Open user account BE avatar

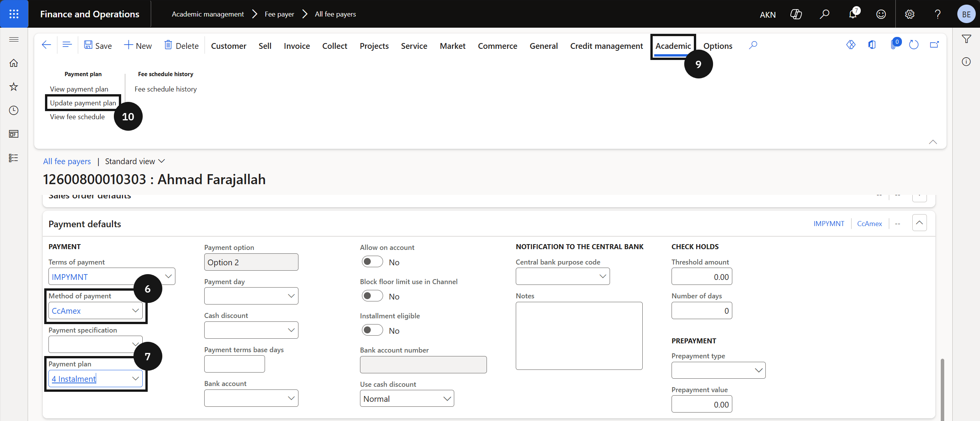pos(967,14)
